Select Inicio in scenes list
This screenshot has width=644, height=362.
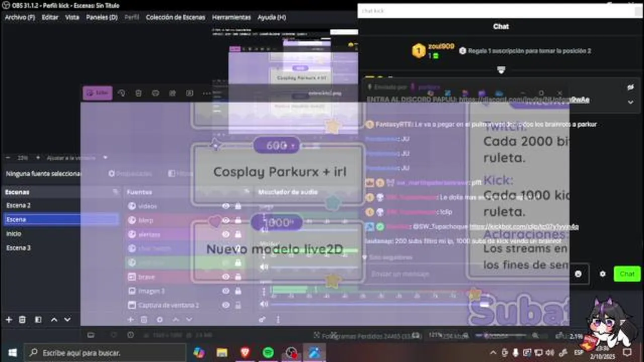point(61,233)
